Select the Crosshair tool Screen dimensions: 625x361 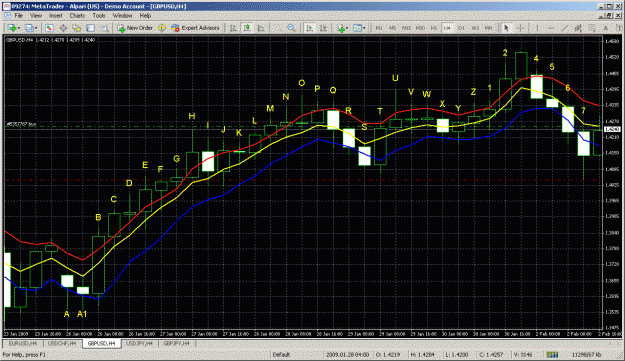tap(520, 28)
